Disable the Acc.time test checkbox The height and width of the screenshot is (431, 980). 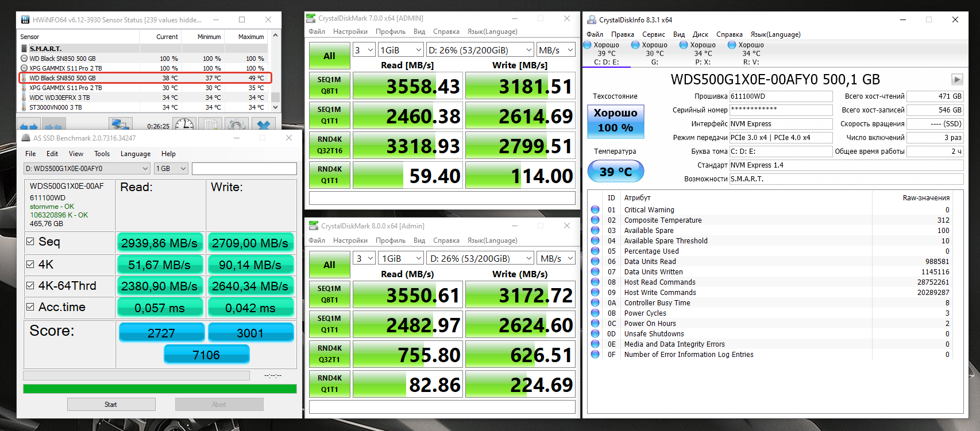click(x=30, y=307)
